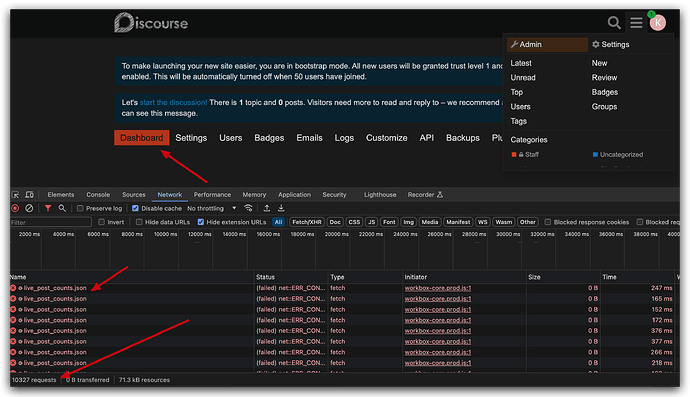This screenshot has width=690, height=397.
Task: Stop recording network log
Action: (15, 208)
